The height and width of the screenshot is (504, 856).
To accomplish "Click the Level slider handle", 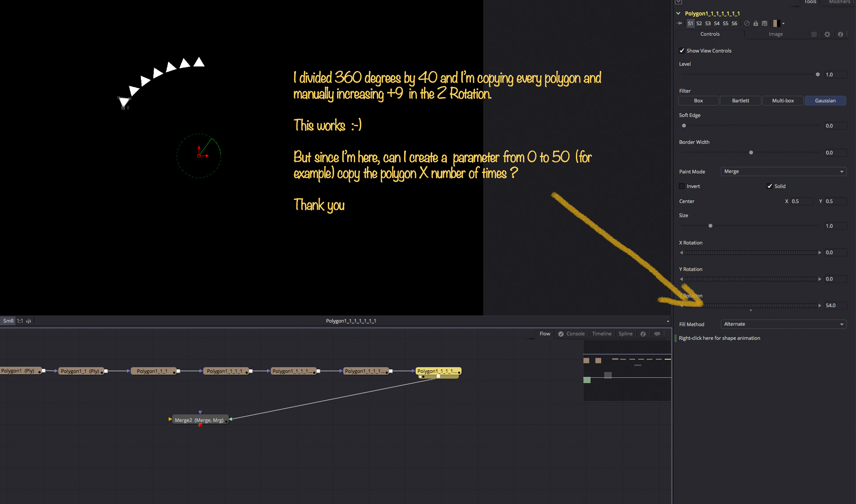I will [x=818, y=75].
